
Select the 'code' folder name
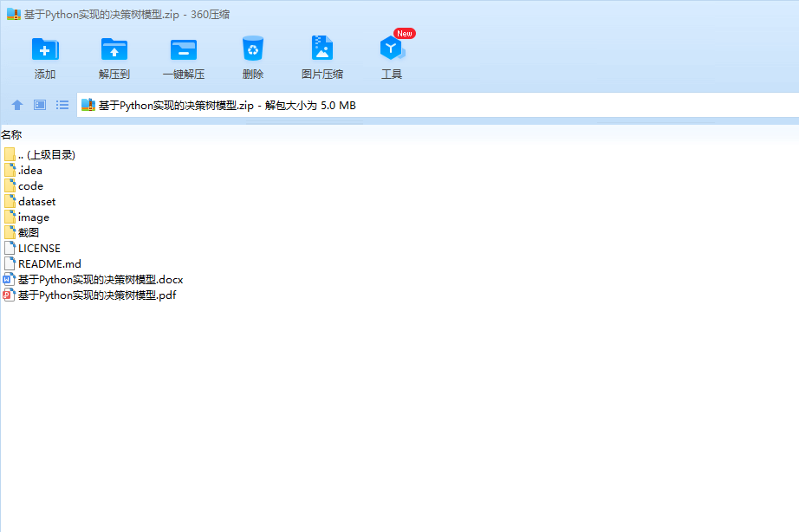point(30,186)
